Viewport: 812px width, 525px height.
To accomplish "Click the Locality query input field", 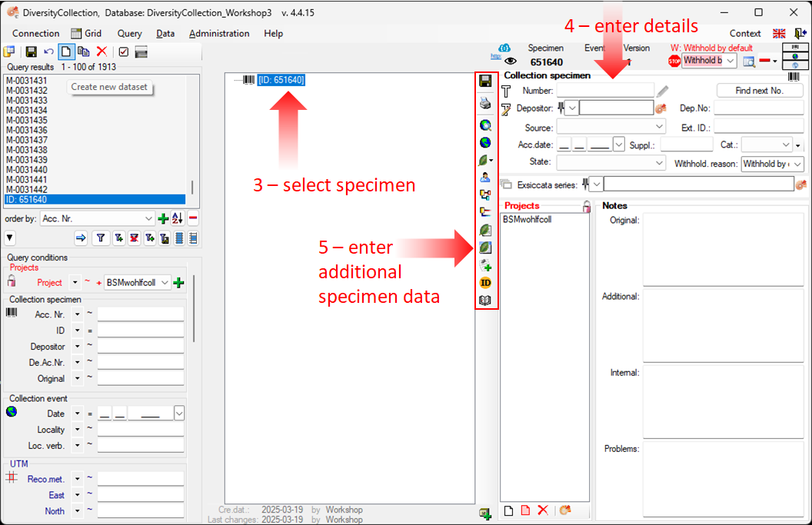I will (141, 429).
